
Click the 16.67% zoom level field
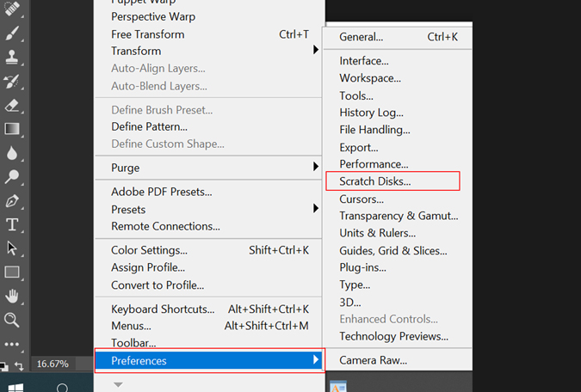click(x=53, y=364)
